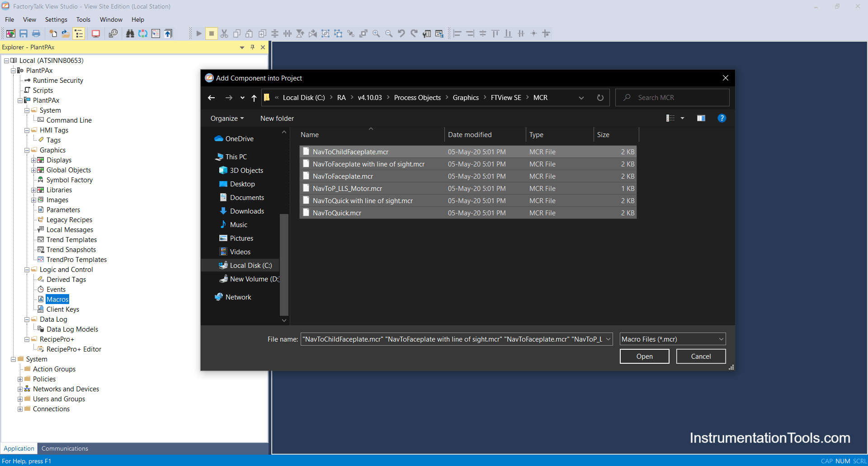Go up one folder level

(254, 98)
